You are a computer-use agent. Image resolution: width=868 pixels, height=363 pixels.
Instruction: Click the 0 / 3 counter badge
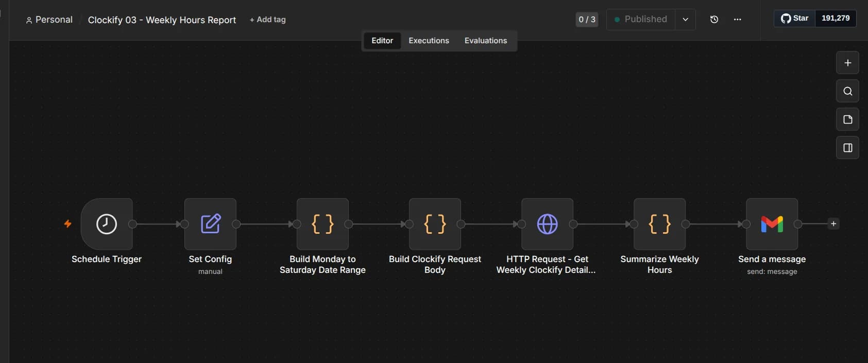(587, 20)
